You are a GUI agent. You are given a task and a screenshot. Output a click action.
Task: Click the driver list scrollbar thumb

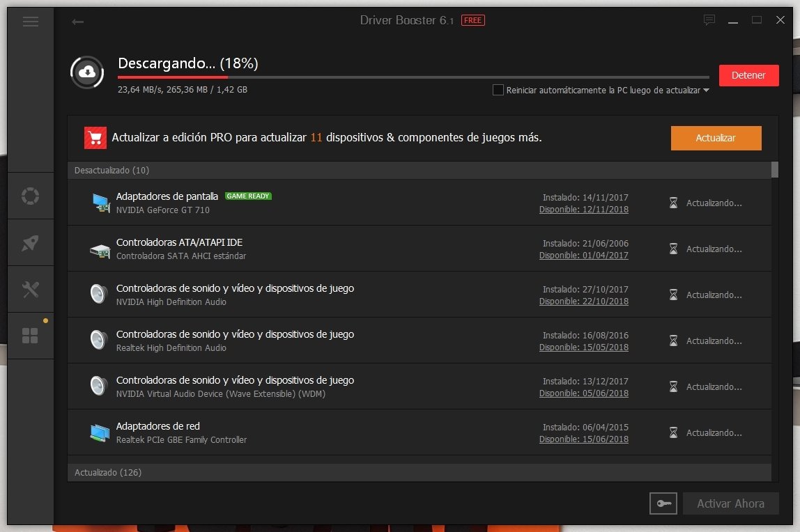pos(774,170)
